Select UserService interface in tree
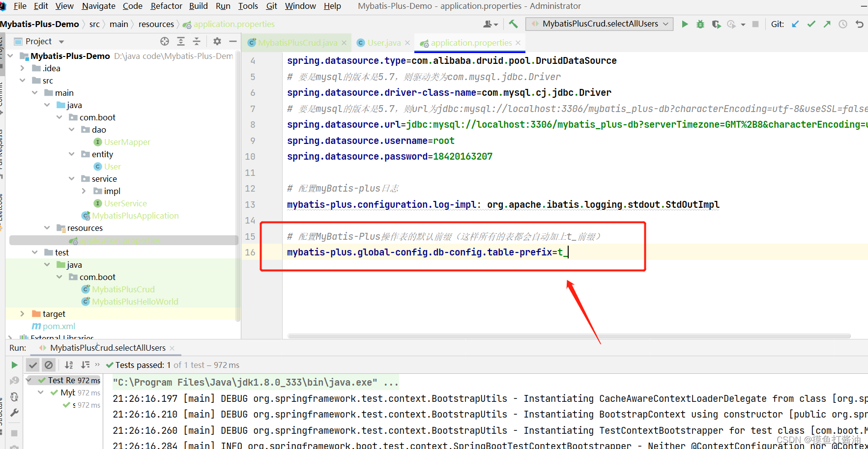The width and height of the screenshot is (868, 449). [x=125, y=203]
